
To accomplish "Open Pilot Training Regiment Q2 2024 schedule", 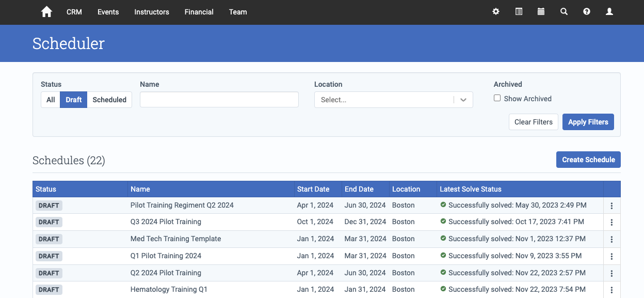I will click(x=182, y=205).
